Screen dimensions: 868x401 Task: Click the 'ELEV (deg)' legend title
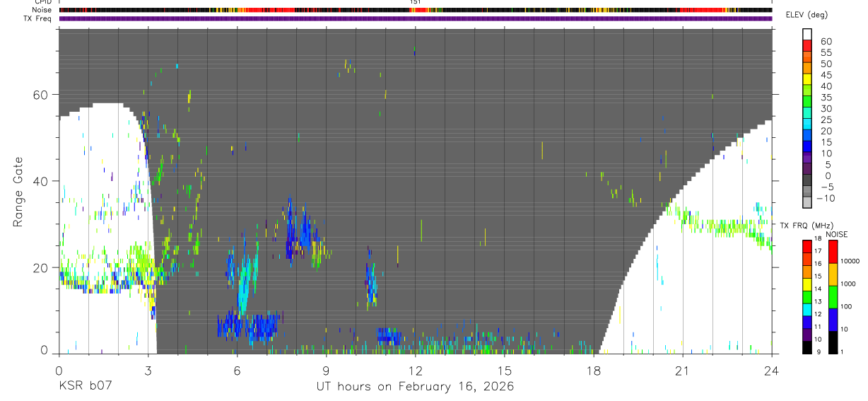[x=807, y=15]
